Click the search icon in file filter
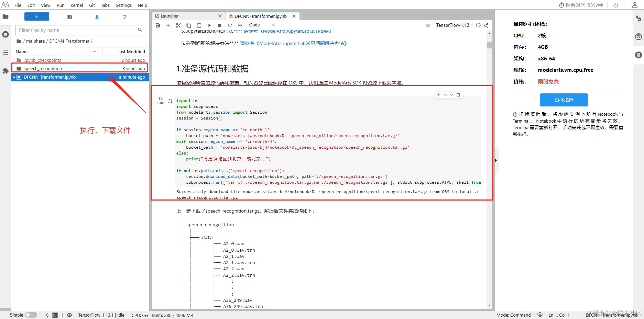The image size is (644, 319). click(140, 30)
